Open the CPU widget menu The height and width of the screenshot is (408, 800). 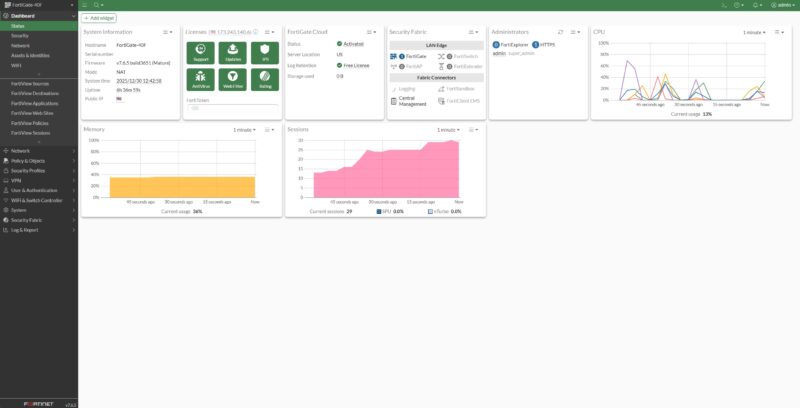[779, 32]
